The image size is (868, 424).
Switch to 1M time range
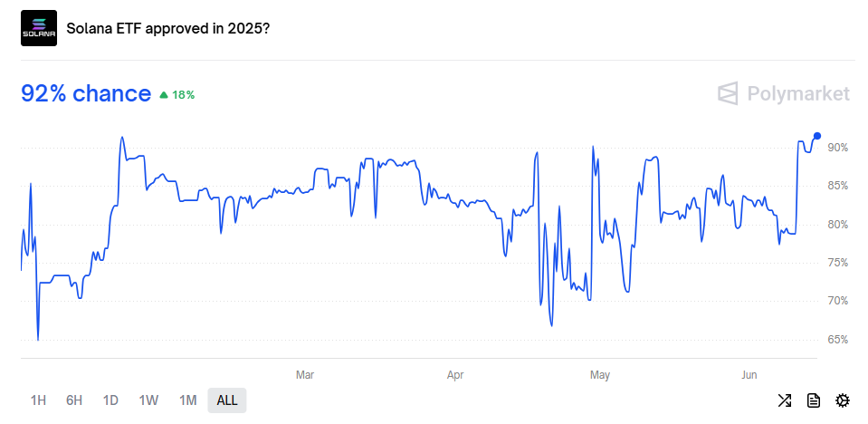tap(187, 400)
